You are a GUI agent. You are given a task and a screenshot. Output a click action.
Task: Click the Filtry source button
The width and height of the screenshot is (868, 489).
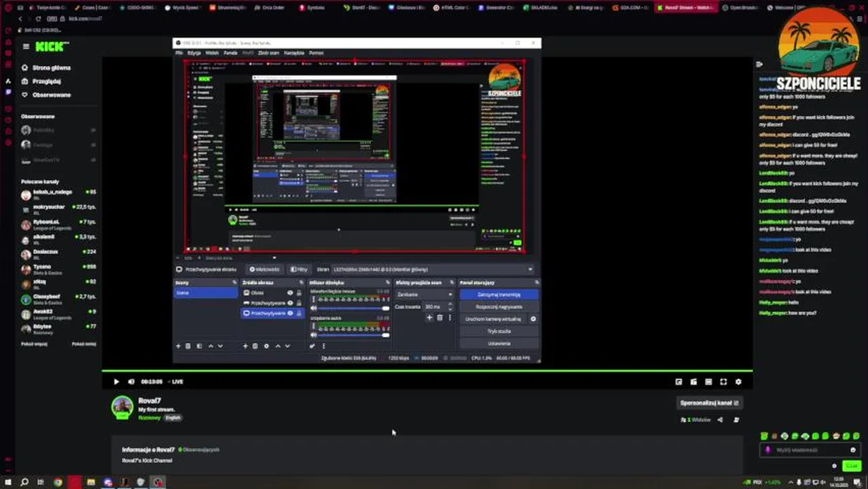click(299, 270)
